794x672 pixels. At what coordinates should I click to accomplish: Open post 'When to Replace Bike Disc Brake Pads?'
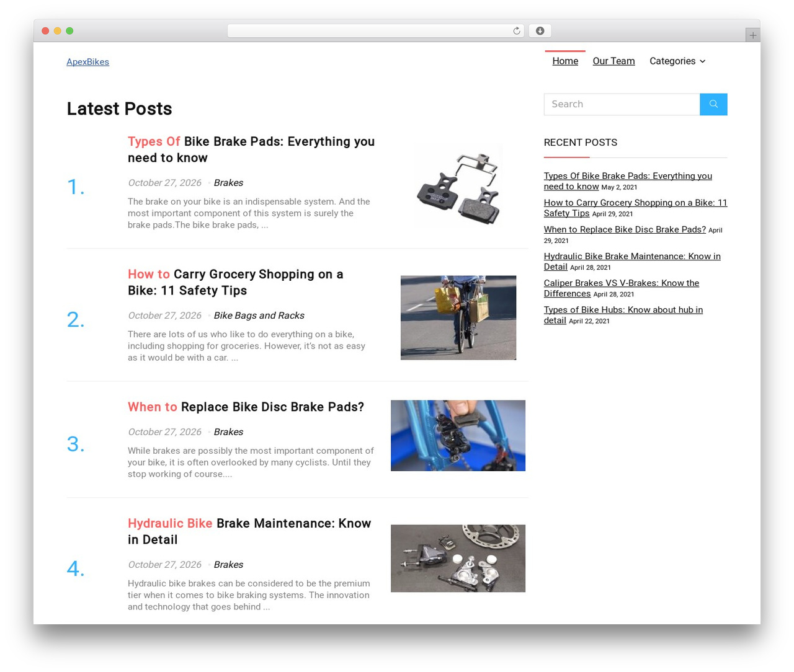[246, 407]
